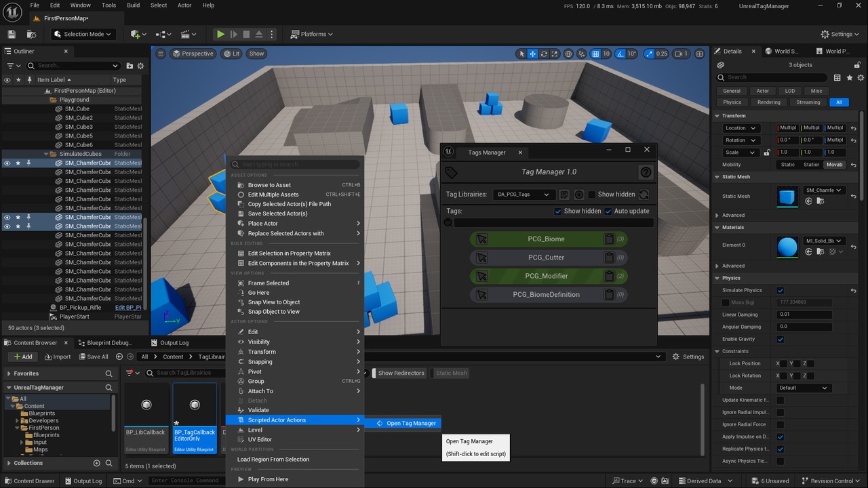Click the edit tag library note icon
Screen dimensions: 868x488
click(564, 195)
